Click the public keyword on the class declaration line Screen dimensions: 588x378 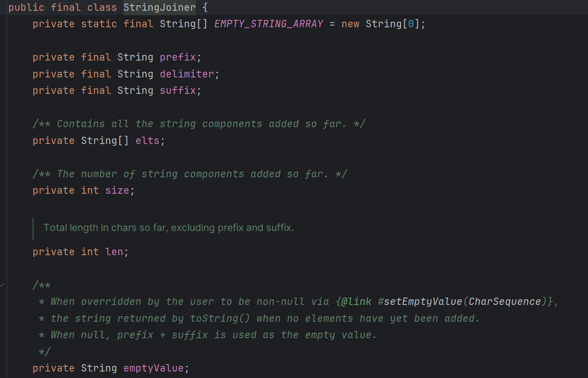pyautogui.click(x=26, y=7)
